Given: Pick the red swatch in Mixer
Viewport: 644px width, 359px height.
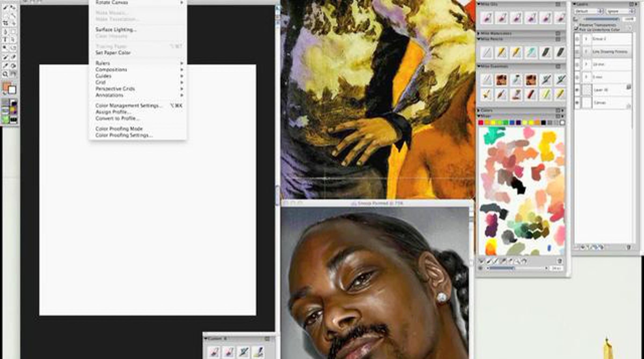Looking at the screenshot, I should (481, 123).
